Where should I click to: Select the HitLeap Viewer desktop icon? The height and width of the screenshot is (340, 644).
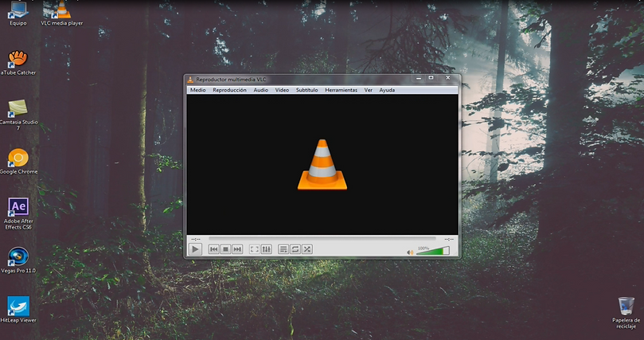(18, 310)
